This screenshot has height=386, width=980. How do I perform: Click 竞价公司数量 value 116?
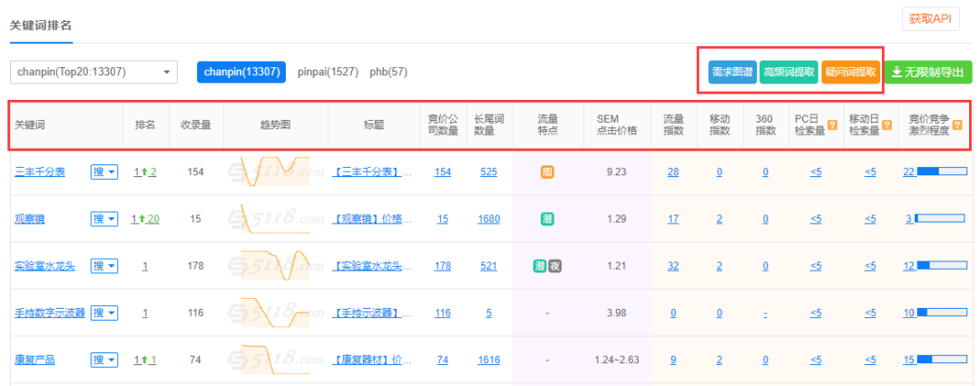pos(443,312)
